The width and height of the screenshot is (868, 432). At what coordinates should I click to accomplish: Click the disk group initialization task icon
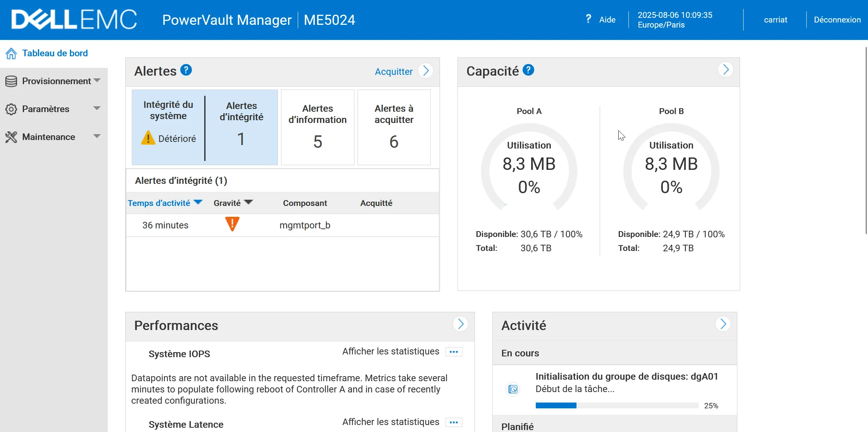513,389
